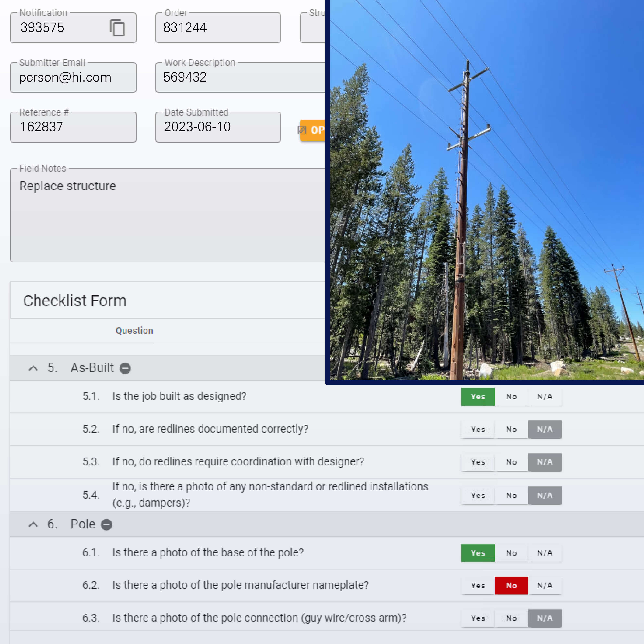Set question 6.2 nameplate photo to Yes

(478, 585)
